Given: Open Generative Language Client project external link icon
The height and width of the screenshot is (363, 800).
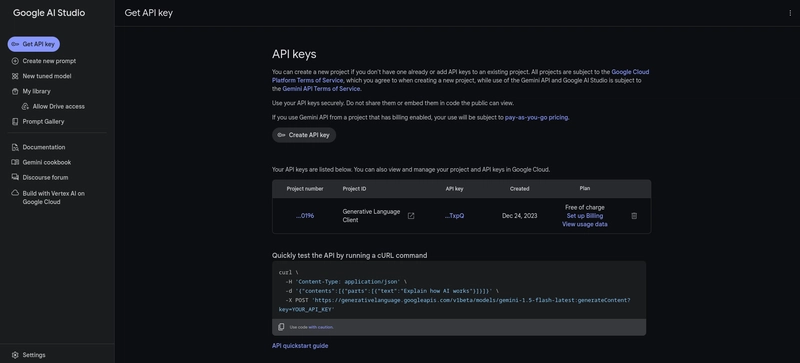Looking at the screenshot, I should coord(411,216).
